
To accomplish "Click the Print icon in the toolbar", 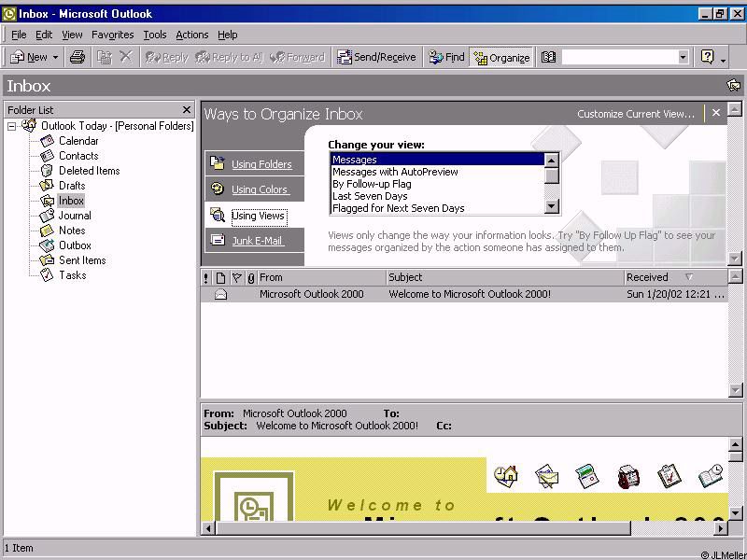I will [x=78, y=57].
